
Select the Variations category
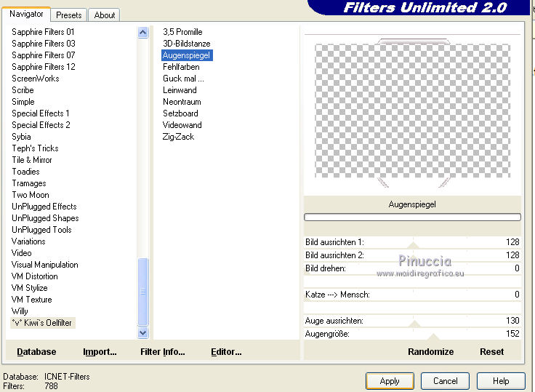[28, 241]
